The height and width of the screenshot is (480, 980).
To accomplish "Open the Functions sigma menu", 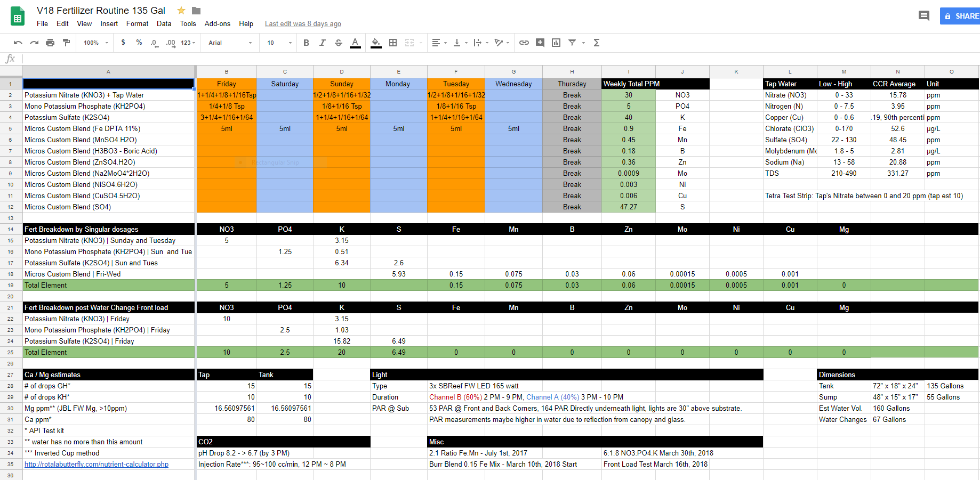I will [597, 43].
